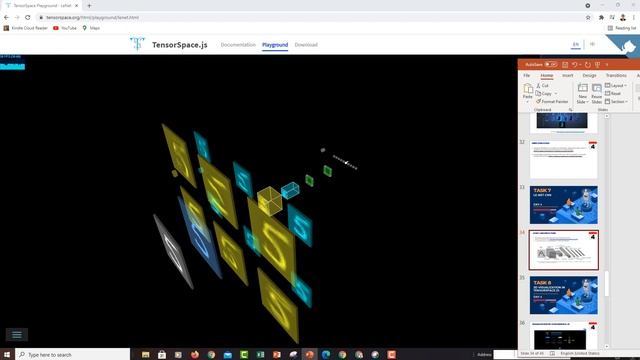The image size is (640, 360).
Task: Click the Redo icon in PowerPoint
Action: (587, 64)
